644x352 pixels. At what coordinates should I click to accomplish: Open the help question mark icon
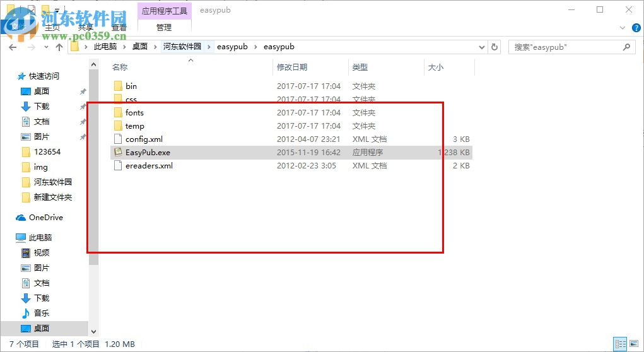pos(636,28)
